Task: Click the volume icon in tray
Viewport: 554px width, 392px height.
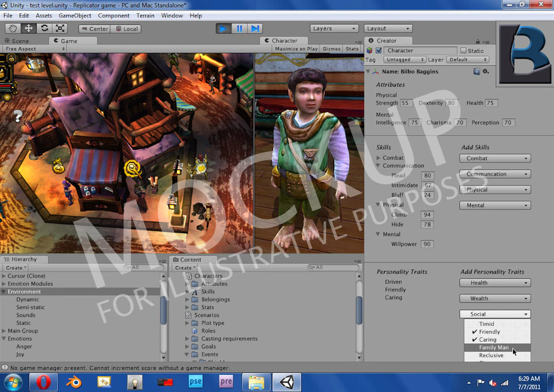Action: (493, 383)
